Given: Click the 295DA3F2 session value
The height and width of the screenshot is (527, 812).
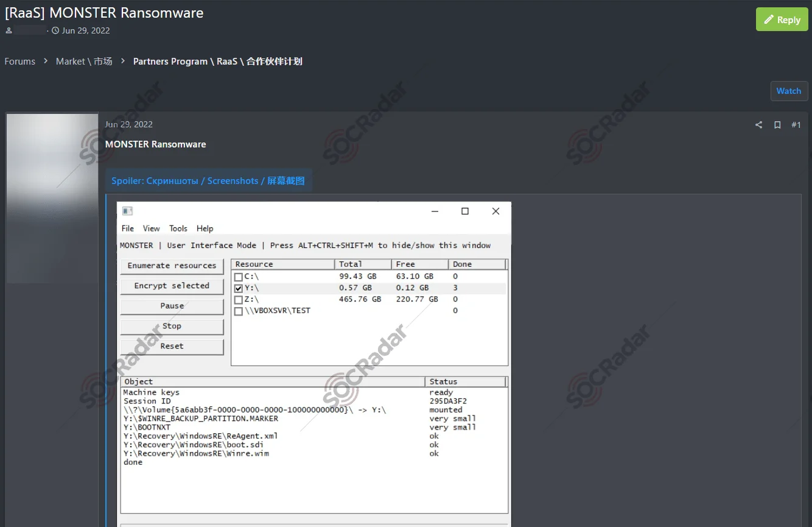Looking at the screenshot, I should coord(448,401).
